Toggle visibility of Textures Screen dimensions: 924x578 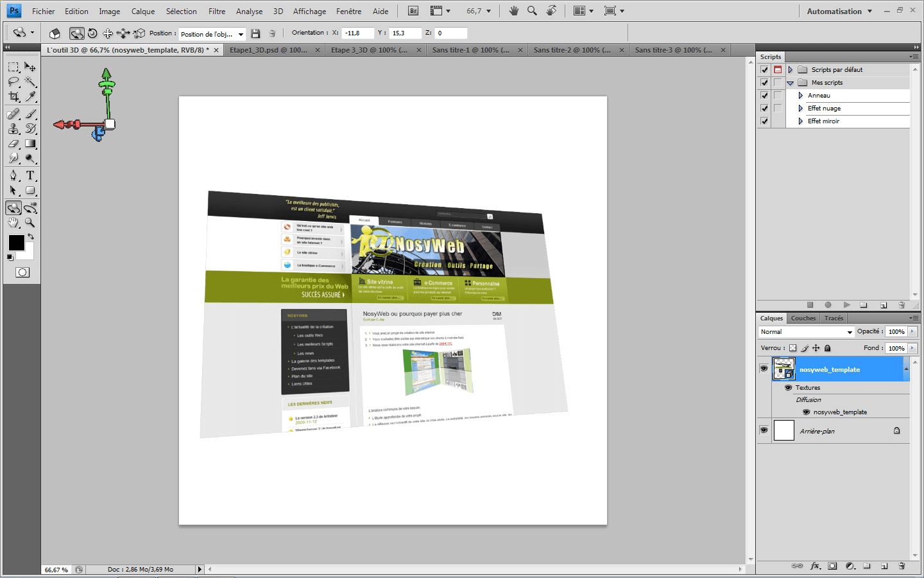coord(788,387)
